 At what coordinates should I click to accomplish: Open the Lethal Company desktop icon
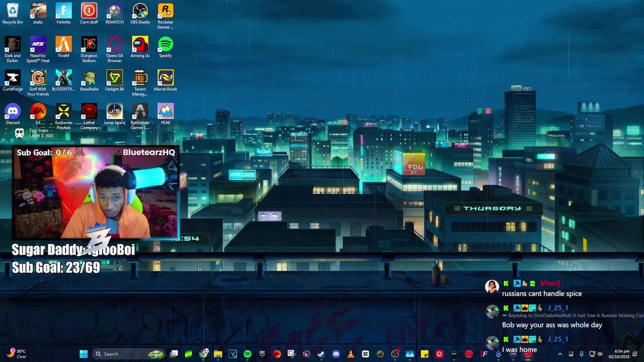[89, 117]
